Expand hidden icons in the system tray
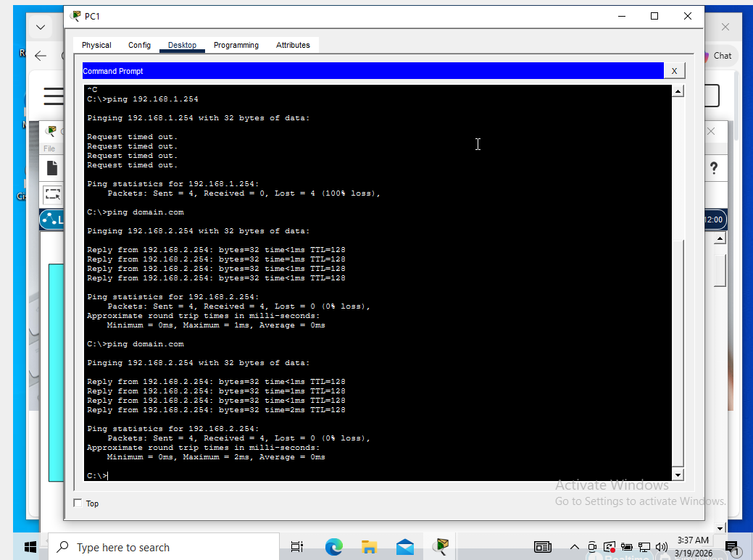The image size is (753, 560). pos(575,547)
